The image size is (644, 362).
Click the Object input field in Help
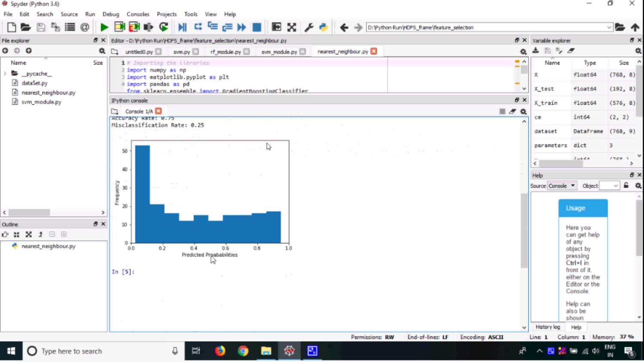tap(606, 186)
